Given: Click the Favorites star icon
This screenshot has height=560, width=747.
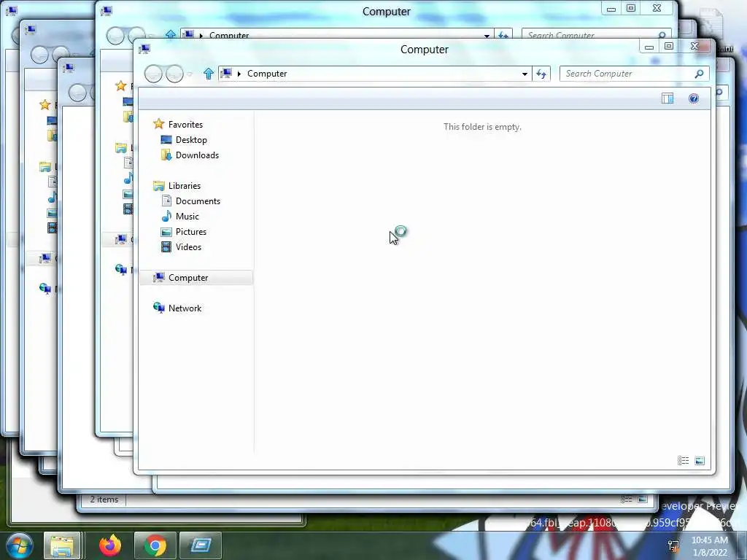Looking at the screenshot, I should (158, 124).
